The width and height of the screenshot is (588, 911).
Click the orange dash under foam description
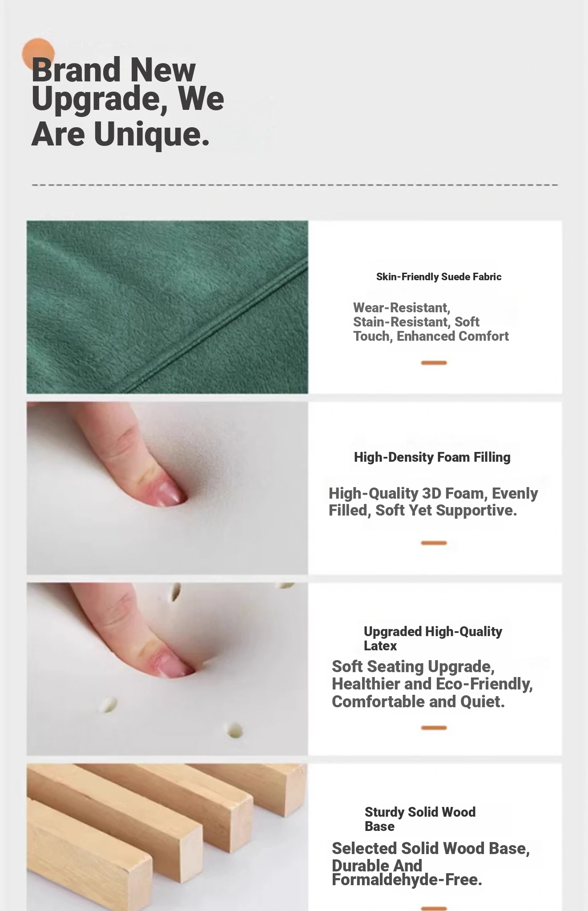(434, 543)
